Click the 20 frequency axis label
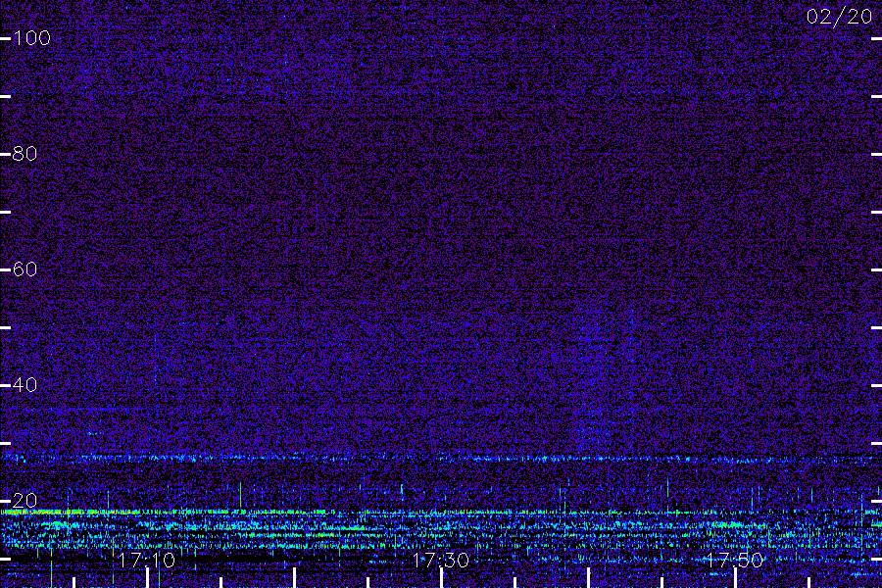Screen dimensions: 882x588 click(x=24, y=500)
